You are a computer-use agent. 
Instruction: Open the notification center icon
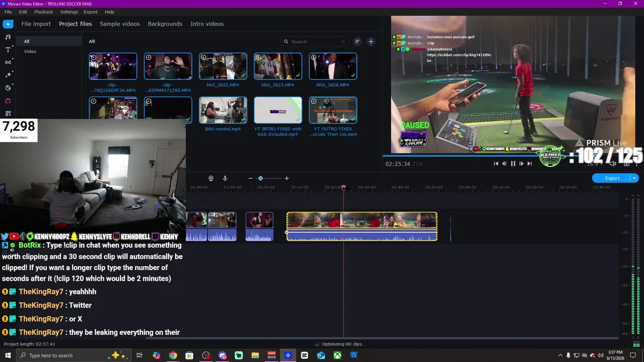pos(633,355)
